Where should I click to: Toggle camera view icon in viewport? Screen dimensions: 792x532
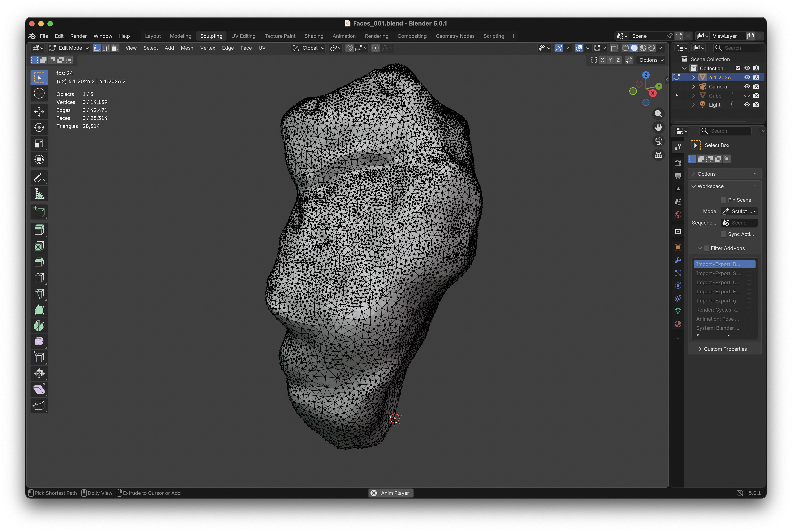(658, 141)
